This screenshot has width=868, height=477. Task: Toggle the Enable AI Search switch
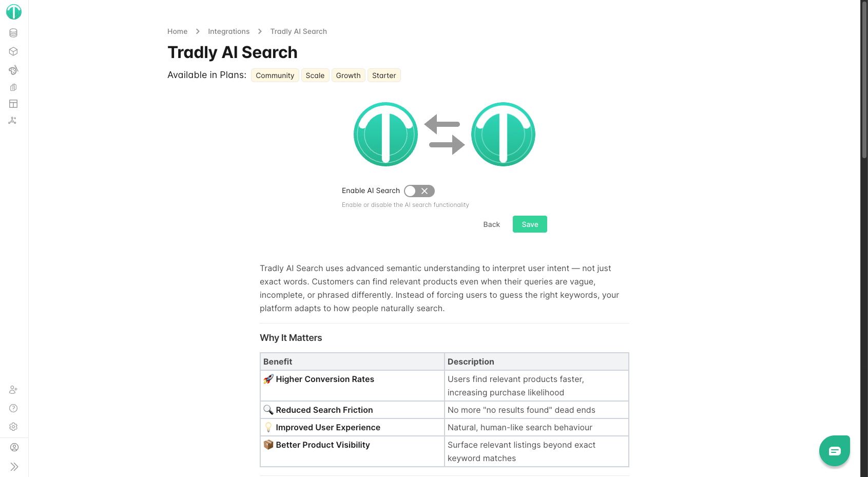(x=419, y=191)
